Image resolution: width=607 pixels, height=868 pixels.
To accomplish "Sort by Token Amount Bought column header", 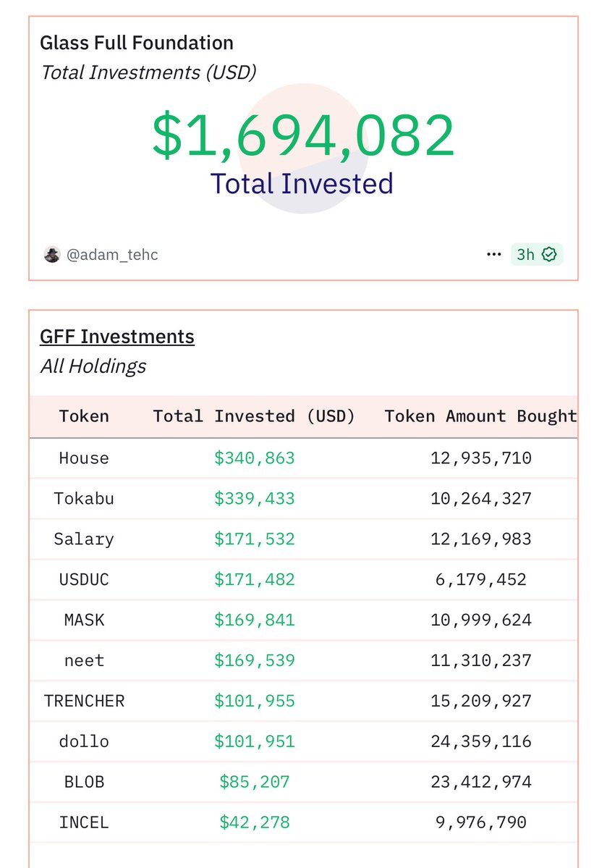I will (480, 416).
